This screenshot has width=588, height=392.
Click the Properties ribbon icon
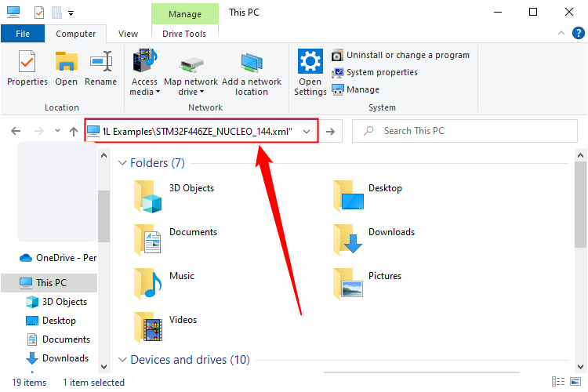27,63
